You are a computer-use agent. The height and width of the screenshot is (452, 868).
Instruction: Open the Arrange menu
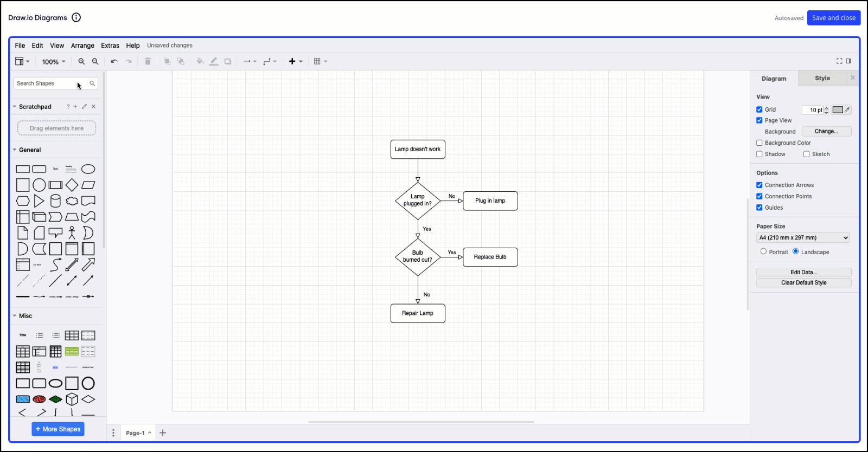[x=82, y=46]
